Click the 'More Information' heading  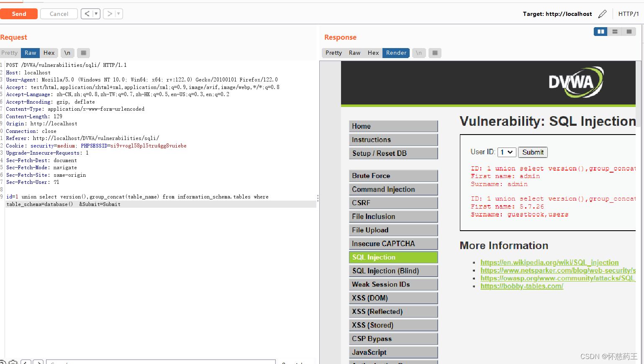click(504, 246)
